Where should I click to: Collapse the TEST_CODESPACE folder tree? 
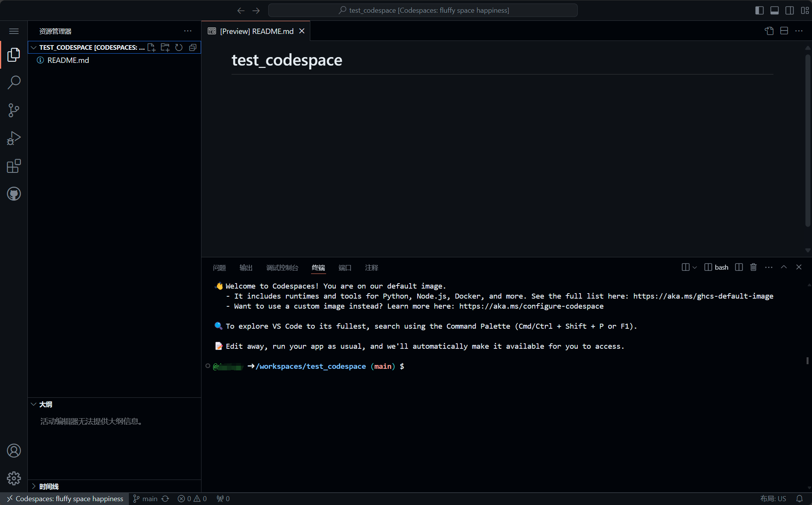tap(34, 47)
